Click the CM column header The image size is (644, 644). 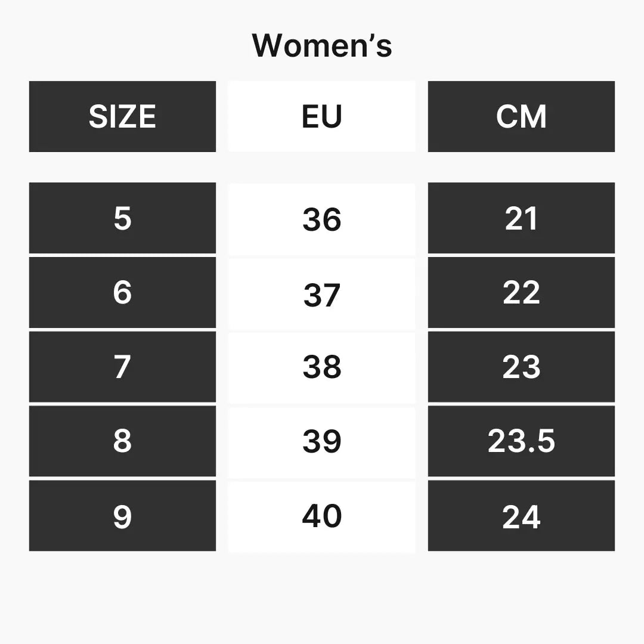(x=521, y=116)
